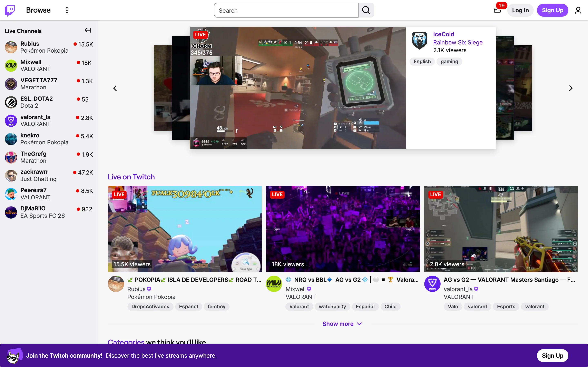Collapse the Live Channels sidebar
This screenshot has height=367, width=588.
(87, 30)
